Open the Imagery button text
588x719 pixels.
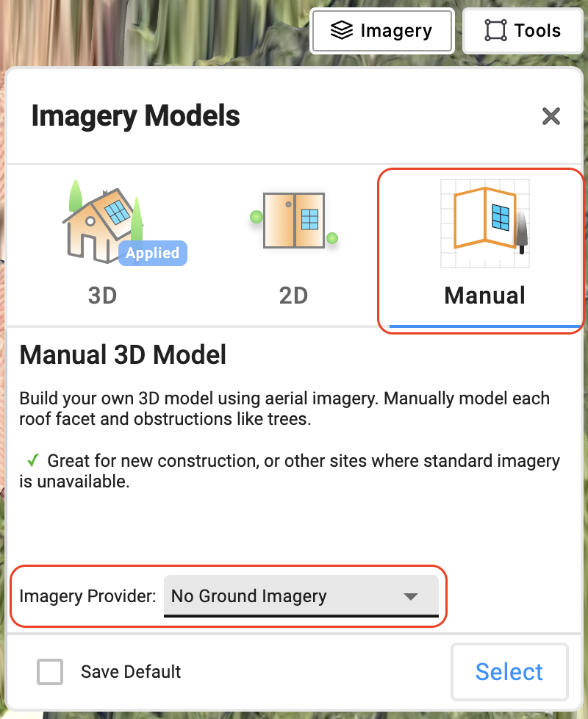pyautogui.click(x=395, y=31)
